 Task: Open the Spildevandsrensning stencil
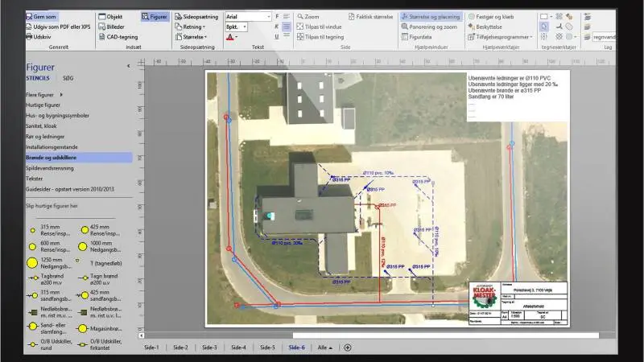click(x=49, y=168)
